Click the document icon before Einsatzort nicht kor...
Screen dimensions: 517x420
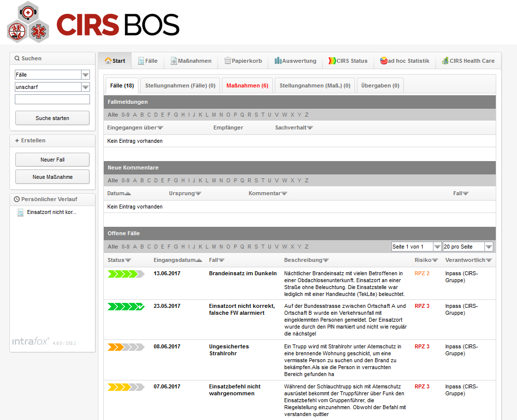point(20,212)
